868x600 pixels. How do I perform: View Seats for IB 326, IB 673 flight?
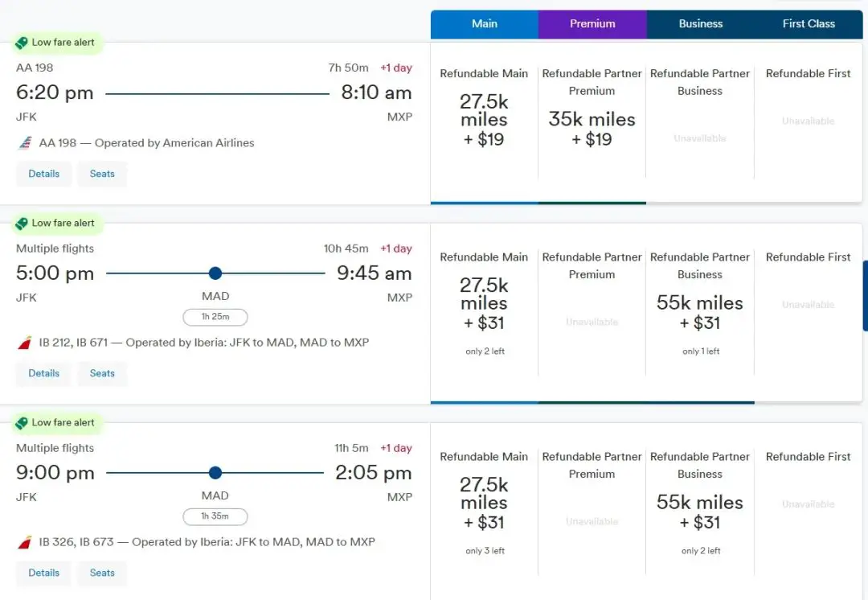point(102,573)
